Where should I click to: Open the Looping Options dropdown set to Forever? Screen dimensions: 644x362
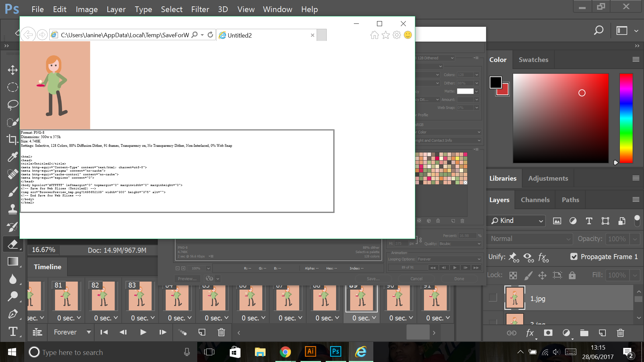tap(449, 259)
